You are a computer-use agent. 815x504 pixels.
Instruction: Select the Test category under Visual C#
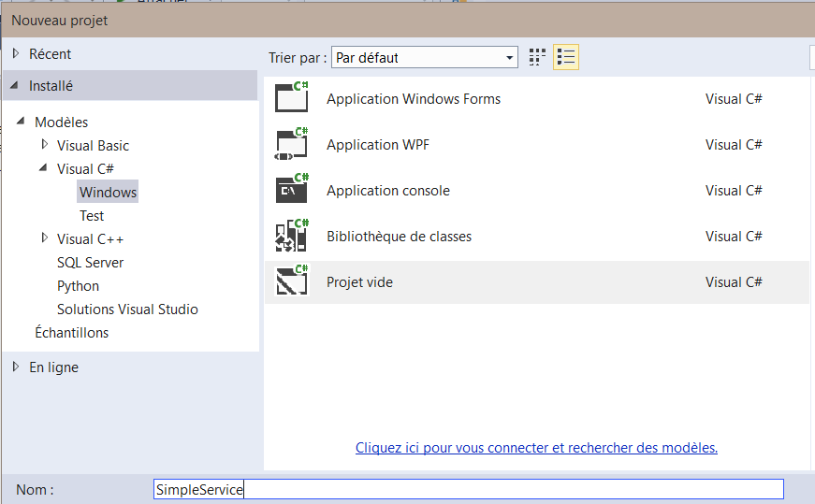92,216
